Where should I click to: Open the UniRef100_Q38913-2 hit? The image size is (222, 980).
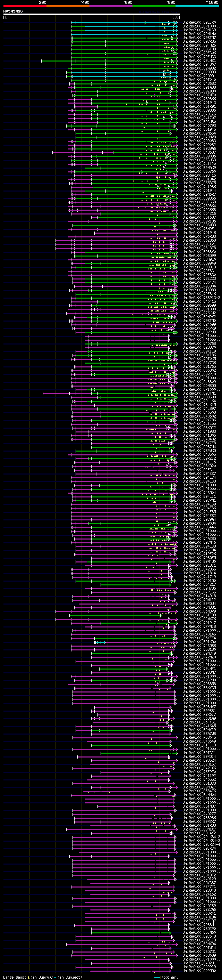(201, 298)
